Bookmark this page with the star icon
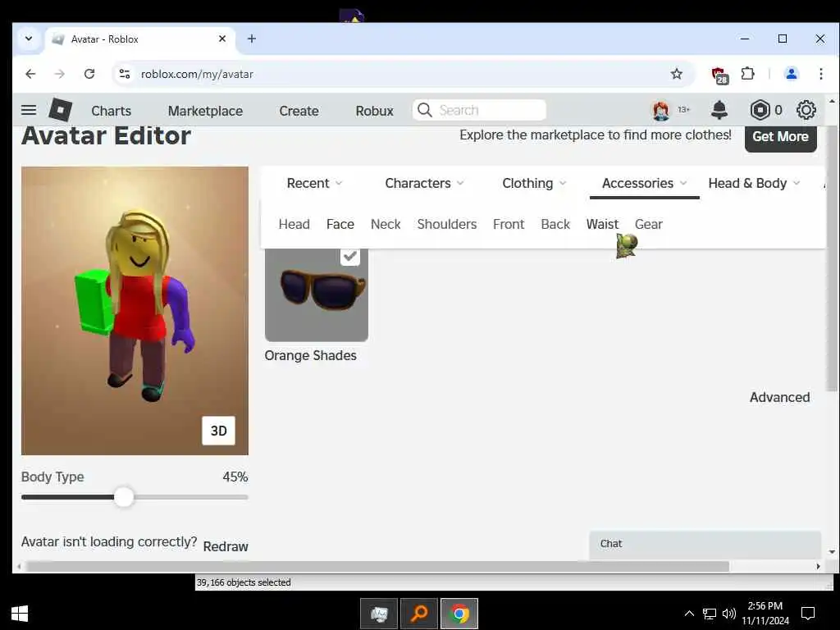This screenshot has height=630, width=840. (x=677, y=74)
